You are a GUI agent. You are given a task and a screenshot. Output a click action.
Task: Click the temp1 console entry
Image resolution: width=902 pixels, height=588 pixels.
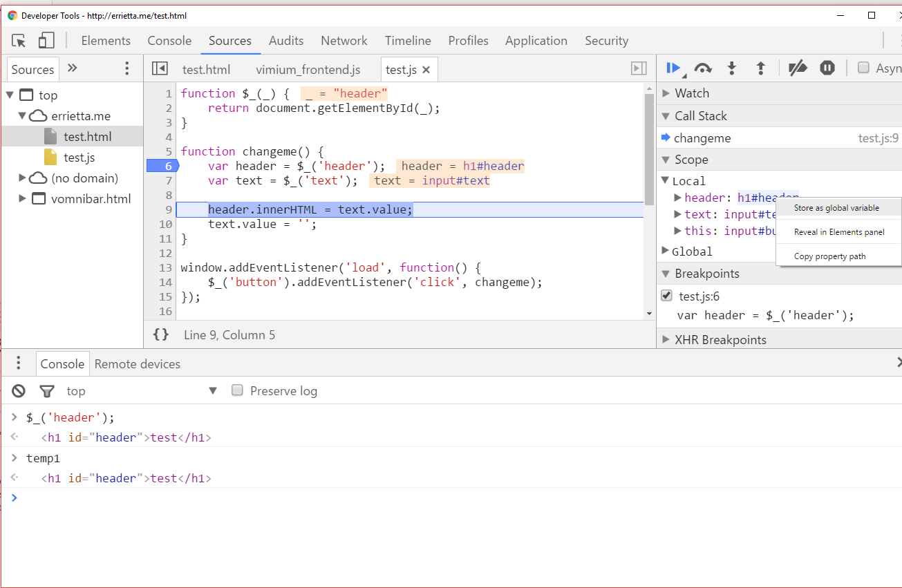[x=43, y=457]
